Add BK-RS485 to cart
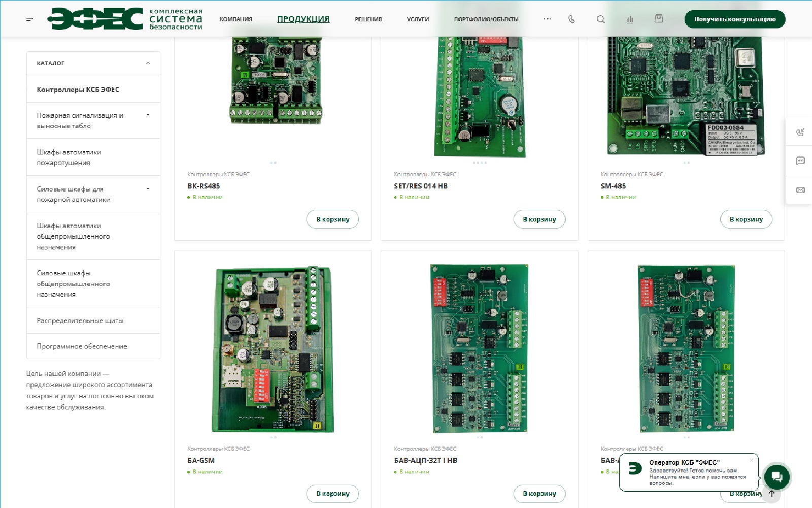The image size is (812, 508). tap(332, 219)
